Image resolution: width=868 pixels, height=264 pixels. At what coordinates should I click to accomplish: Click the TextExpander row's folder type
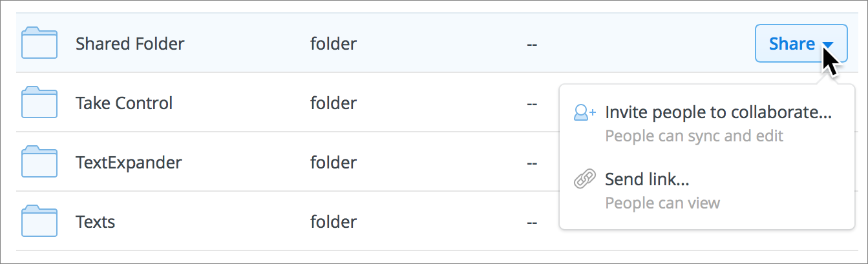pos(333,163)
